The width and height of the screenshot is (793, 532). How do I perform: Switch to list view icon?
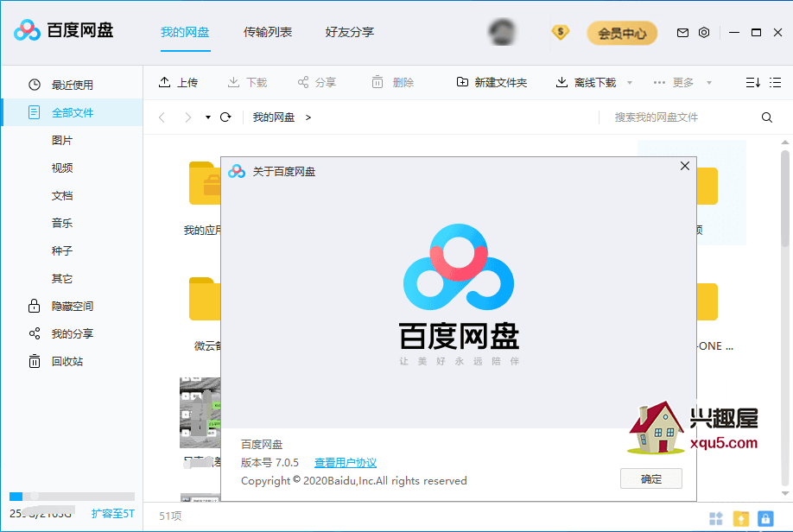[x=776, y=82]
